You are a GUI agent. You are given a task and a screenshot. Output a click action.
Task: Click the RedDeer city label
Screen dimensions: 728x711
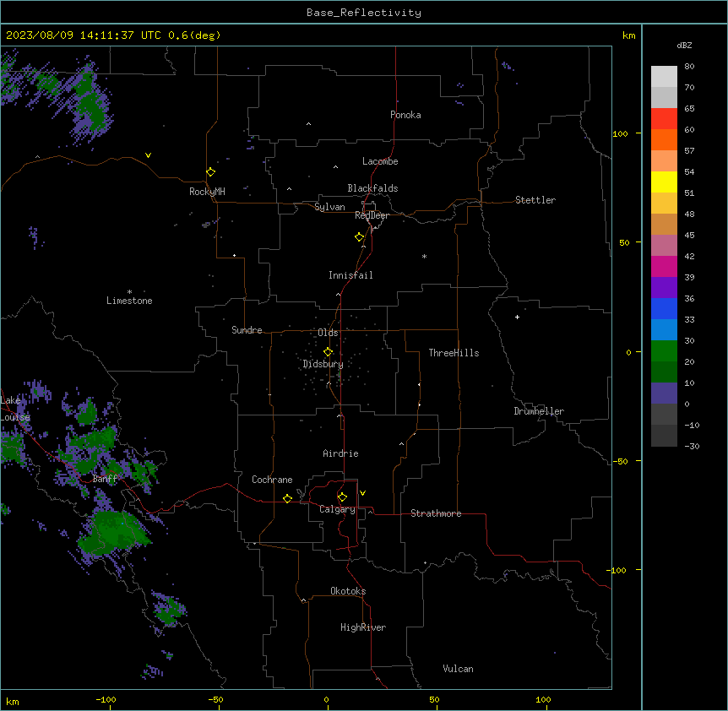click(x=372, y=215)
